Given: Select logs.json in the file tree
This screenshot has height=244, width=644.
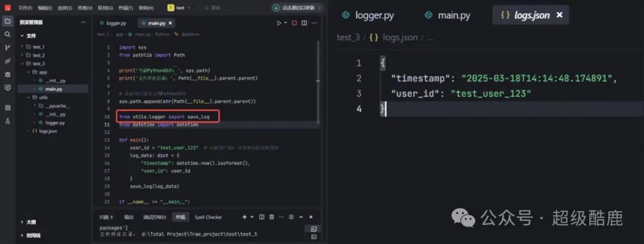Looking at the screenshot, I should tap(48, 131).
